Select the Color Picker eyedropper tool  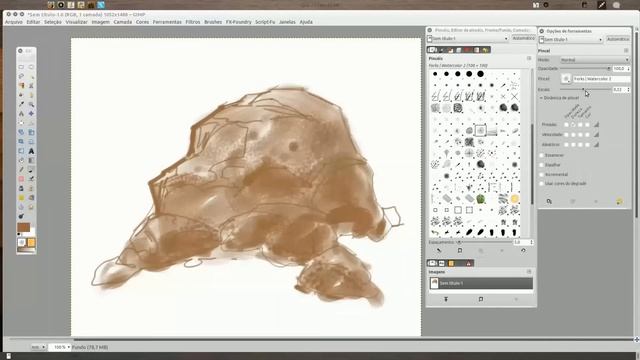pos(21,104)
